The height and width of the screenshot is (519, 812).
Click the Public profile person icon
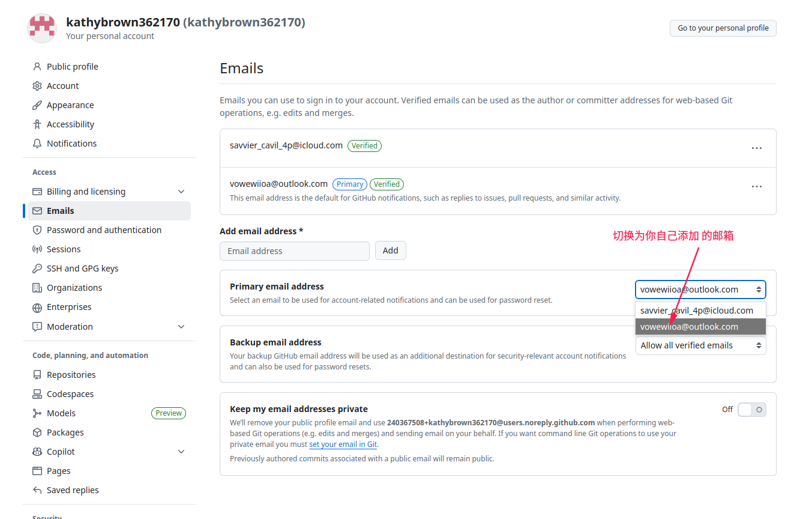(37, 67)
